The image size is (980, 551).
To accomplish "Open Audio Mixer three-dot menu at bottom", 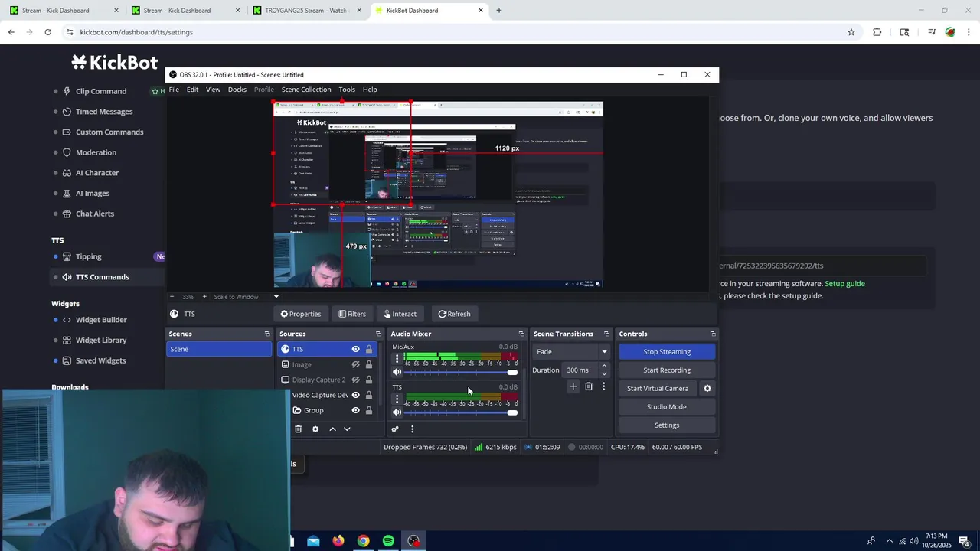I will (412, 429).
